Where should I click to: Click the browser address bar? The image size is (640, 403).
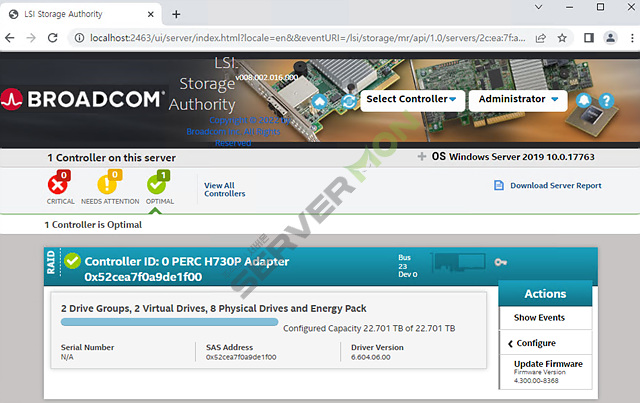coord(306,38)
